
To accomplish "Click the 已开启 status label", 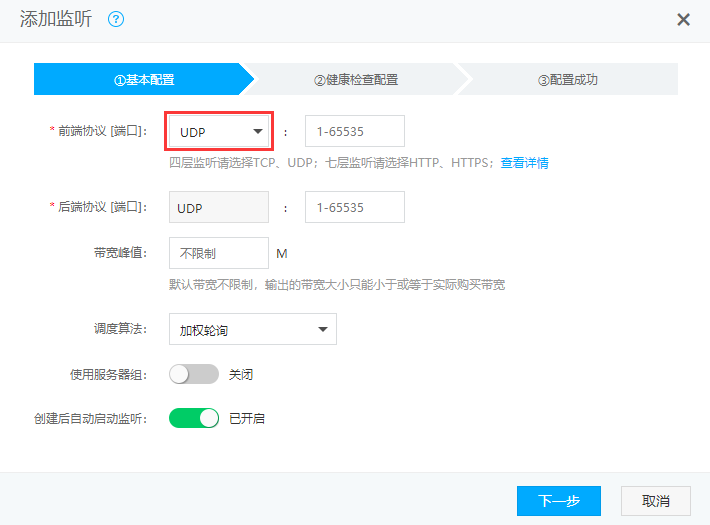I will click(247, 419).
